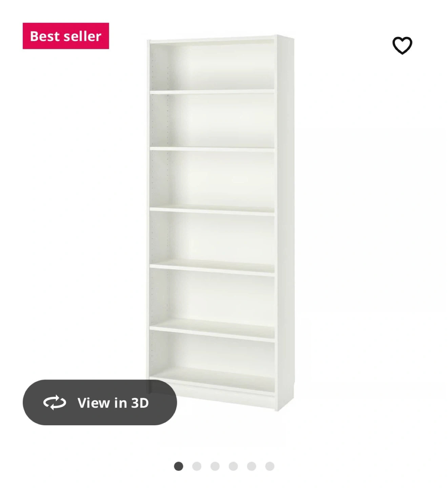448x488 pixels.
Task: Click the pink Best seller badge
Action: (x=66, y=36)
